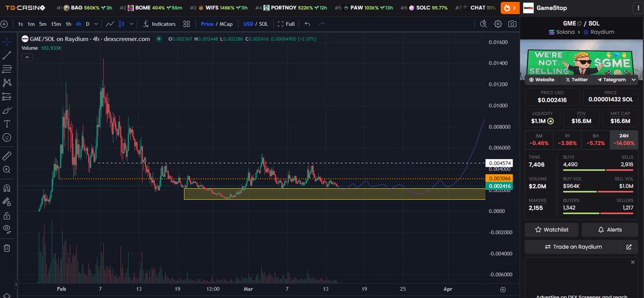Image resolution: width=644 pixels, height=298 pixels.
Task: Select the candlestick chart style icon
Action: tap(121, 24)
